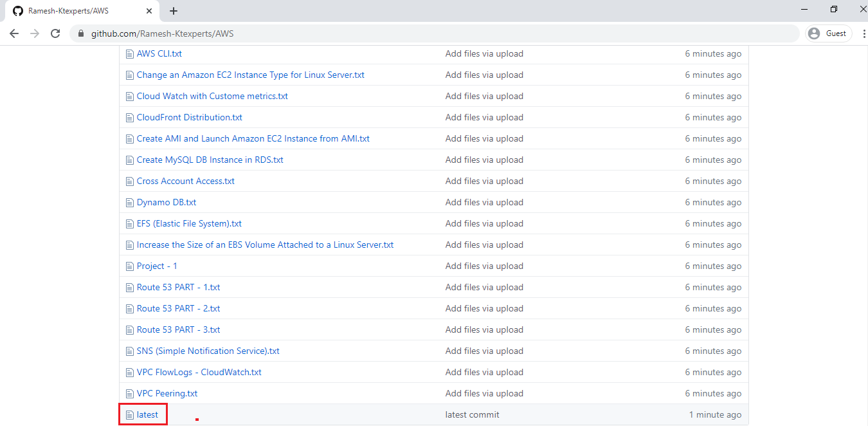Screen dimensions: 868x426
Task: Open SNS (Simple Notification Service).txt
Action: [208, 351]
